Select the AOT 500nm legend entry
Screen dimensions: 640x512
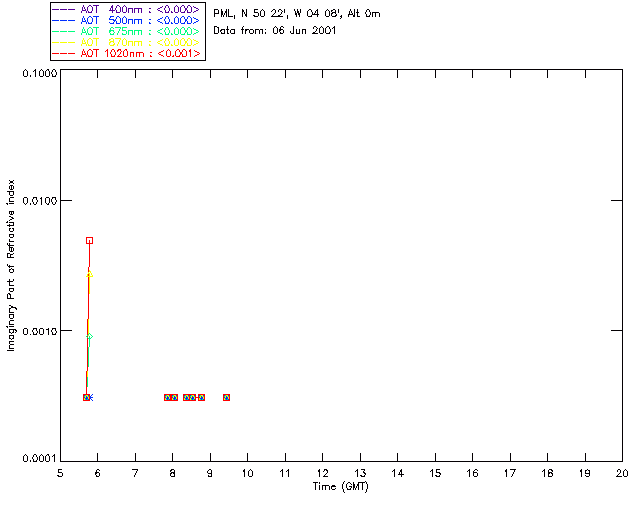[127, 20]
